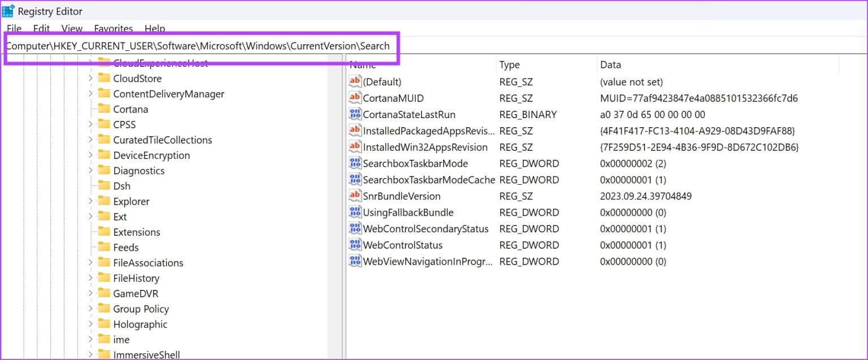868x360 pixels.
Task: Expand the ime key
Action: point(90,340)
